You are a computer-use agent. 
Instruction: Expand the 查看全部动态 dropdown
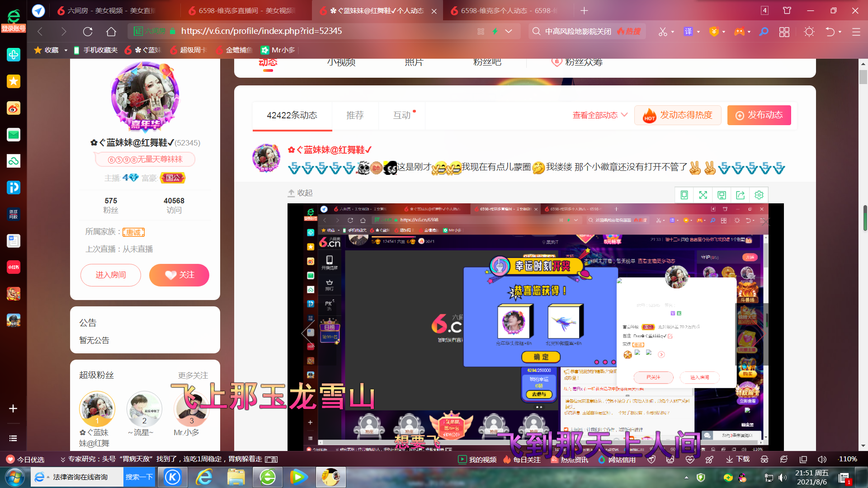click(600, 115)
